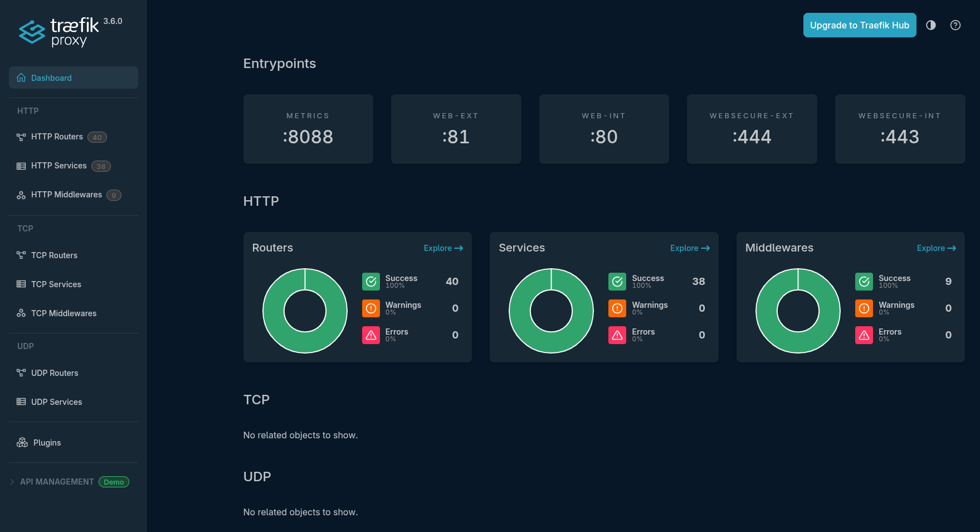The height and width of the screenshot is (532, 980).
Task: Click the UDP Routers sidebar icon
Action: (21, 373)
